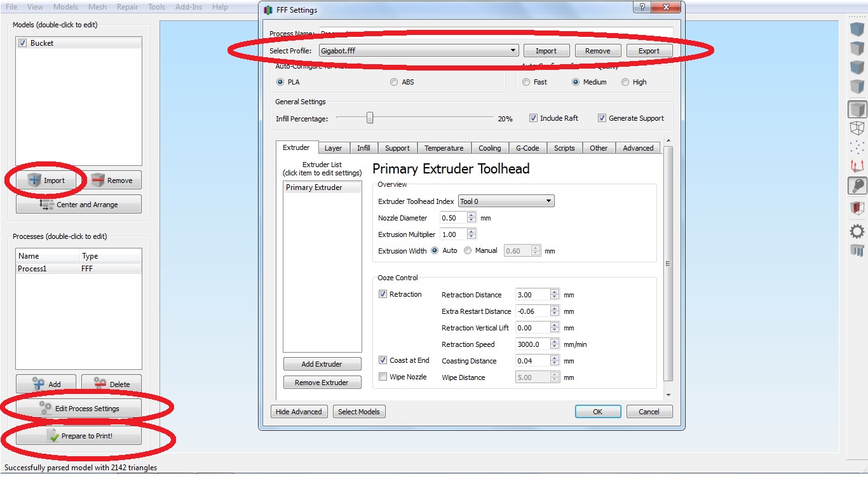Click the Prepare to Print! button

click(79, 436)
